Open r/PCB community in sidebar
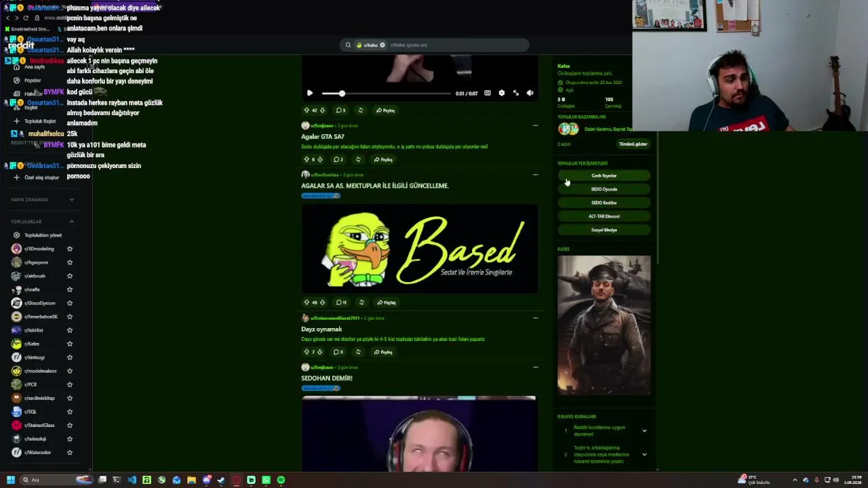 [31, 384]
